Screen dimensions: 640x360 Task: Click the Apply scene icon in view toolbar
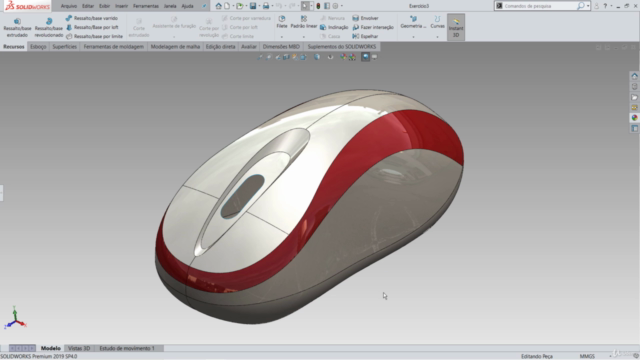(351, 57)
